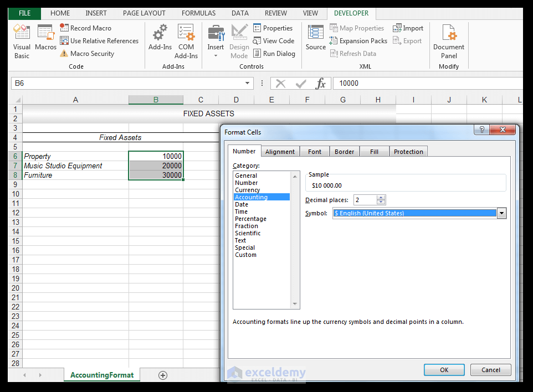Select the AccountingFormat sheet tab

[x=102, y=375]
